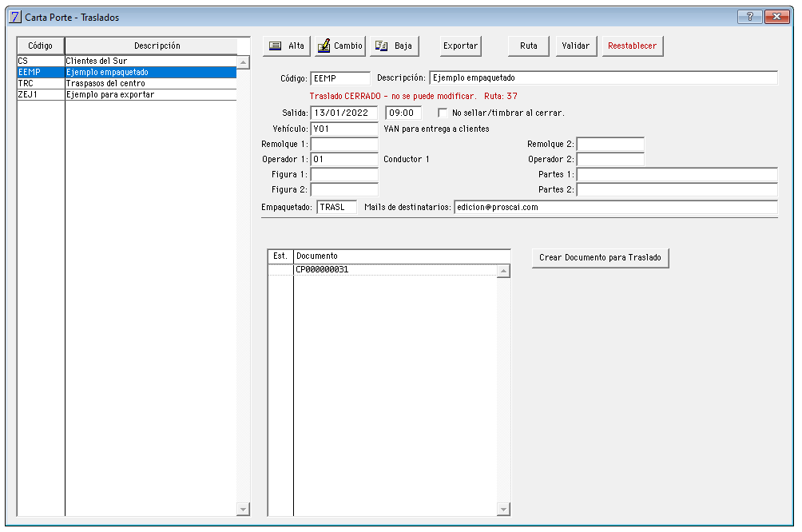Click the Empaquetado field TRASL
The height and width of the screenshot is (532, 802).
click(x=337, y=207)
